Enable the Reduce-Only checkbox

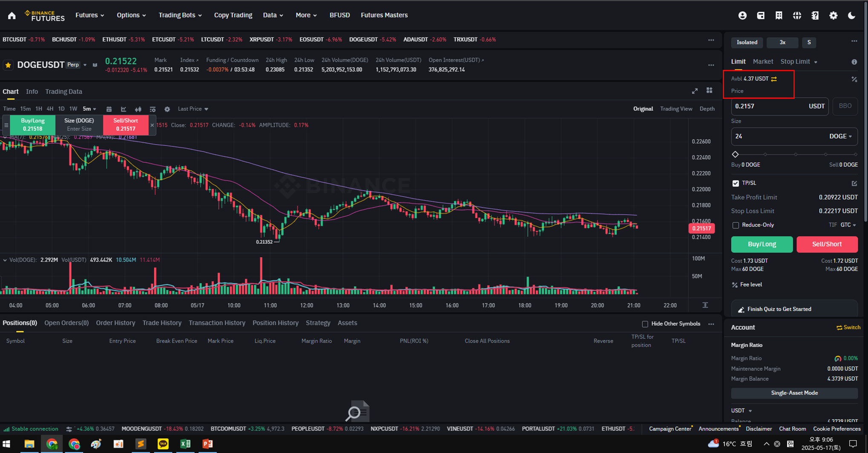coord(736,225)
